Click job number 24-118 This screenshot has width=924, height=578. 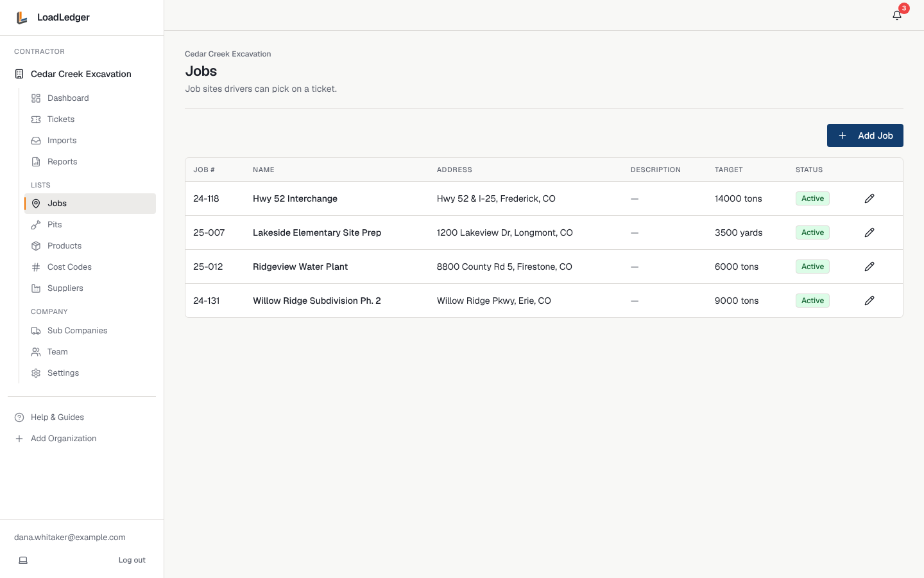coord(206,198)
